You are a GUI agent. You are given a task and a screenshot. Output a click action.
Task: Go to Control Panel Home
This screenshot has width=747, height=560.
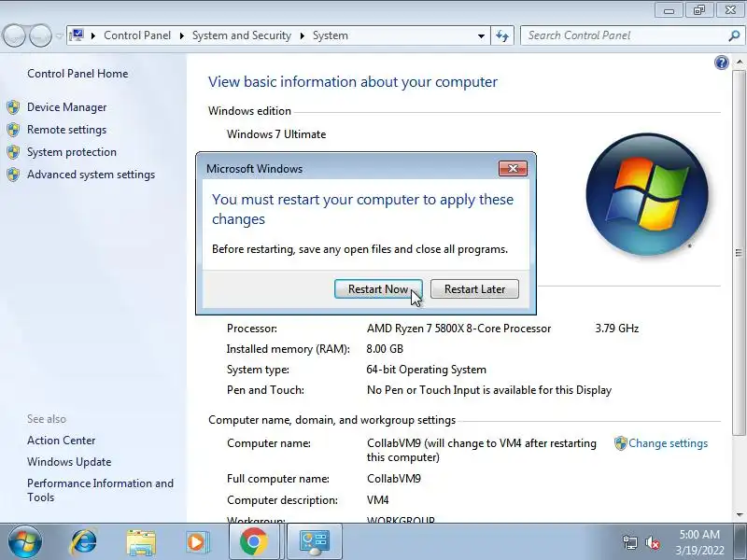tap(78, 74)
